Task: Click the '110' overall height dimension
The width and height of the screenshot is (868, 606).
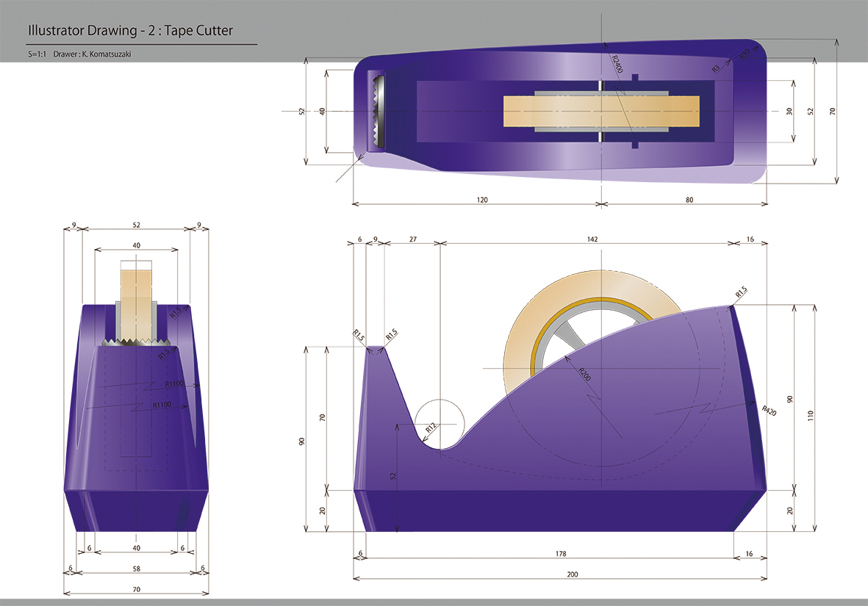Action: pos(811,415)
